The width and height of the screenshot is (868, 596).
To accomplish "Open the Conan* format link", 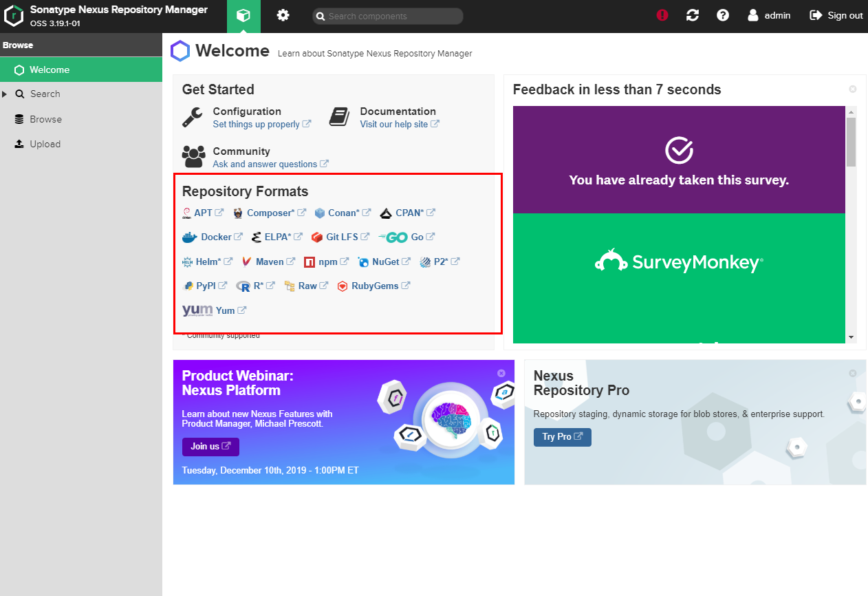I will 349,213.
